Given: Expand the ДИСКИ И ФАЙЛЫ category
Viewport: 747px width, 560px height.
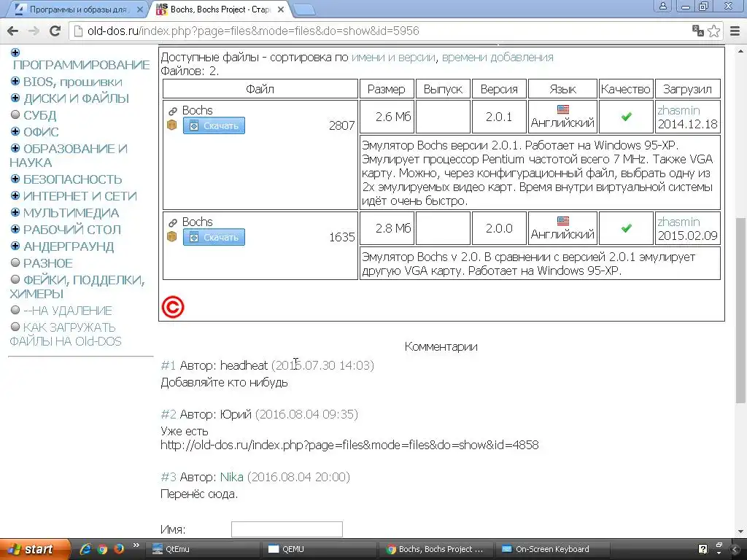Looking at the screenshot, I should coord(15,98).
